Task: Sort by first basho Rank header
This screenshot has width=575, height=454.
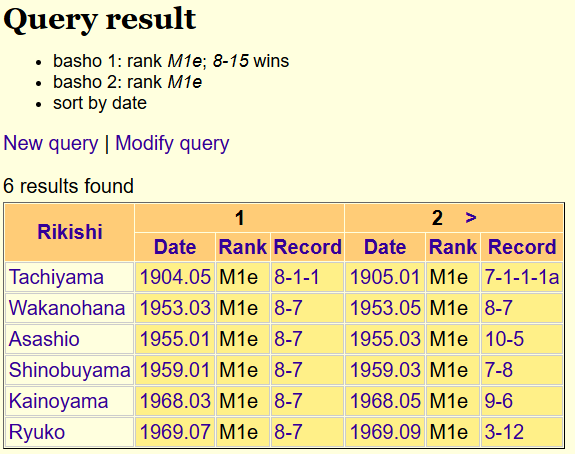Action: 242,247
